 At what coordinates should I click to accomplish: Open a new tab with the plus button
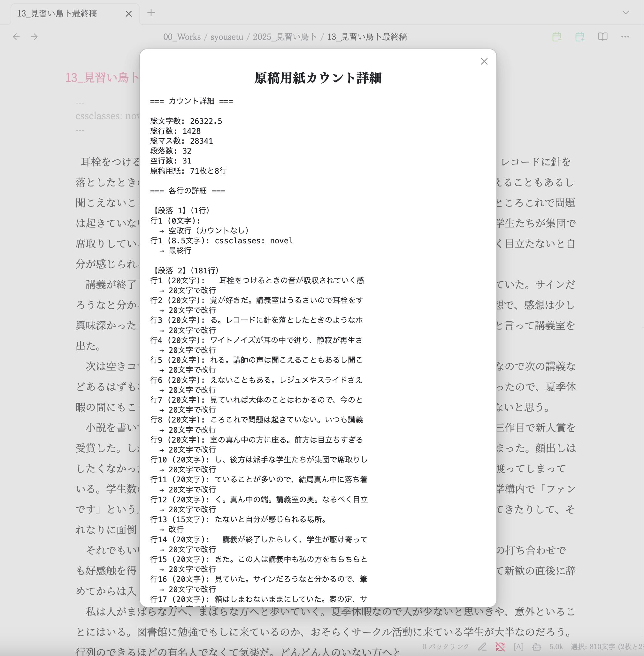151,13
